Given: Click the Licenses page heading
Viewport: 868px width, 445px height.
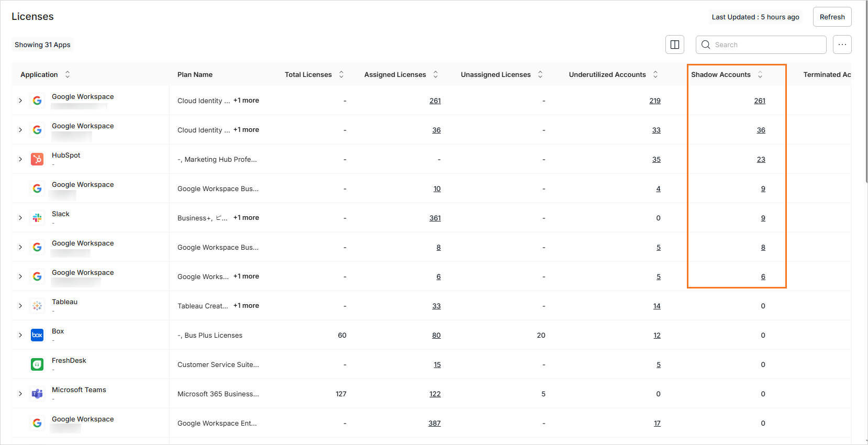Looking at the screenshot, I should point(32,16).
